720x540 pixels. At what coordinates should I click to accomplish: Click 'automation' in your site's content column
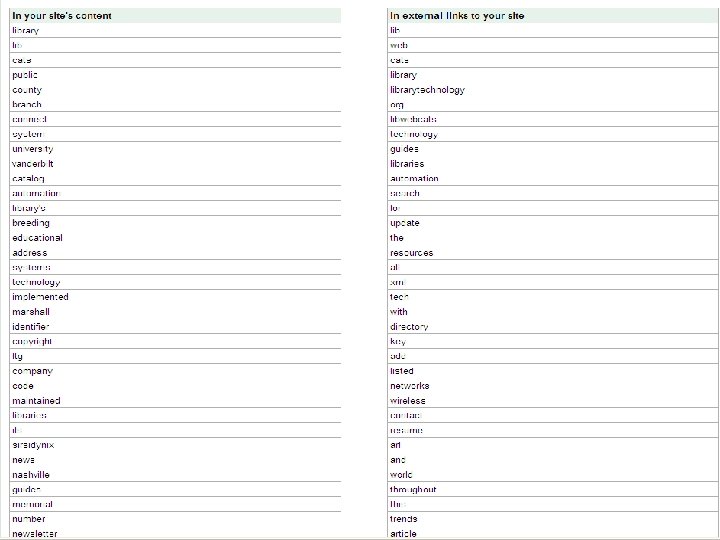coord(36,193)
